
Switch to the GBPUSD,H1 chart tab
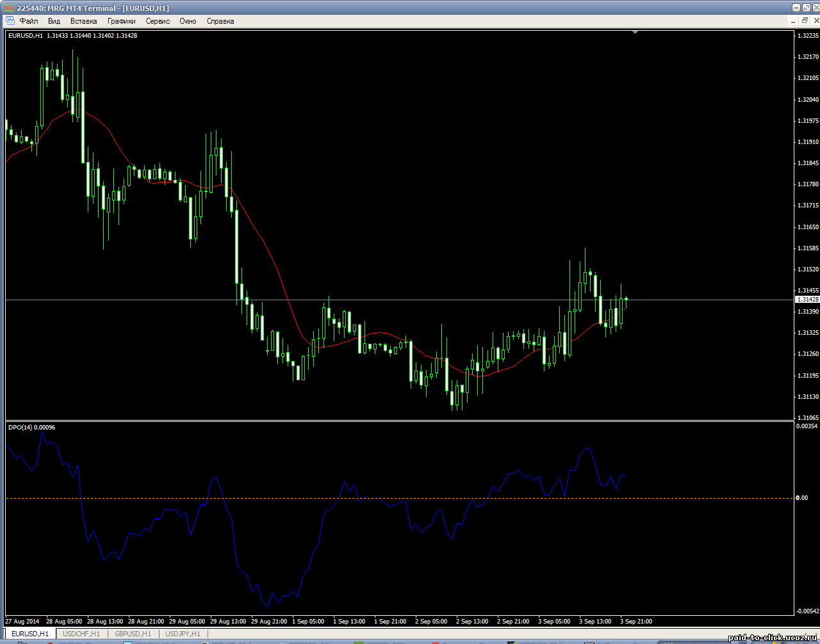click(133, 634)
